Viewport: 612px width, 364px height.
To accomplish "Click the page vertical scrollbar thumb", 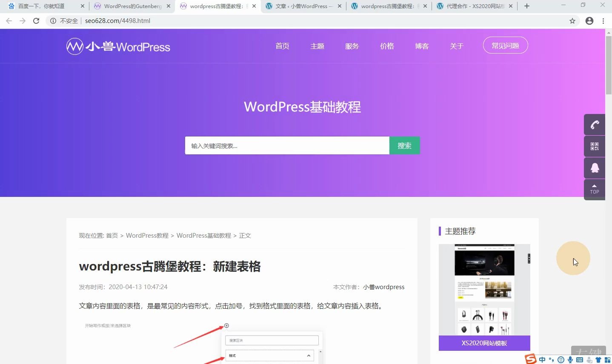I will [x=609, y=64].
